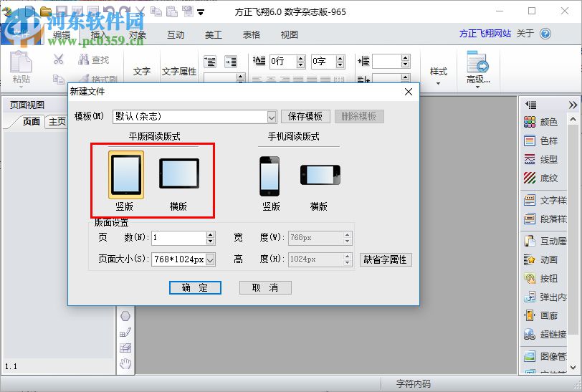
Task: Click the scissors cut icon
Action: click(58, 59)
